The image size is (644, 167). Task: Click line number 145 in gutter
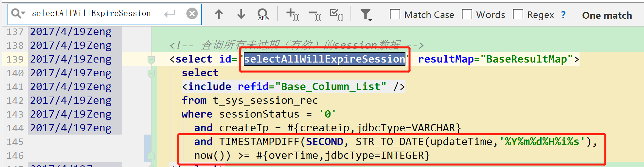(x=15, y=142)
